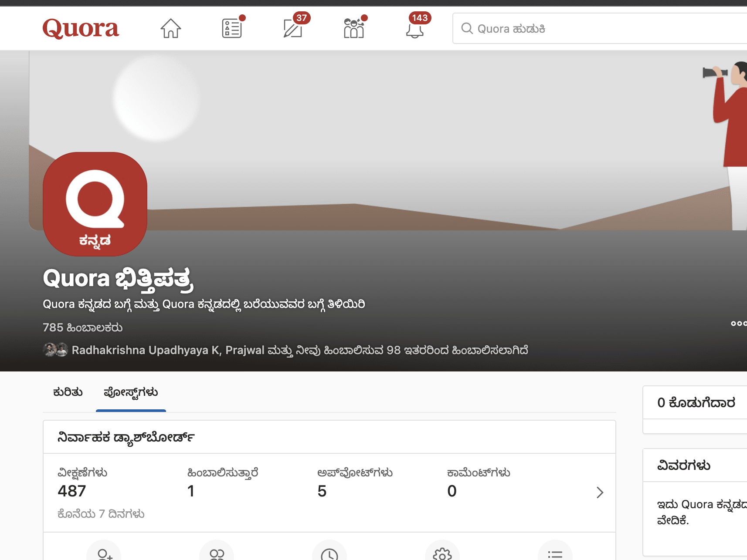
Task: Click the Quora ಭಿತ್ತಿಪತ್ರ title
Action: tap(118, 279)
